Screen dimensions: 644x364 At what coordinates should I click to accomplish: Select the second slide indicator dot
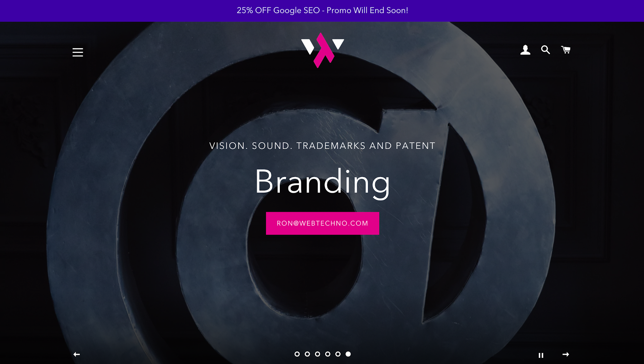tap(307, 354)
